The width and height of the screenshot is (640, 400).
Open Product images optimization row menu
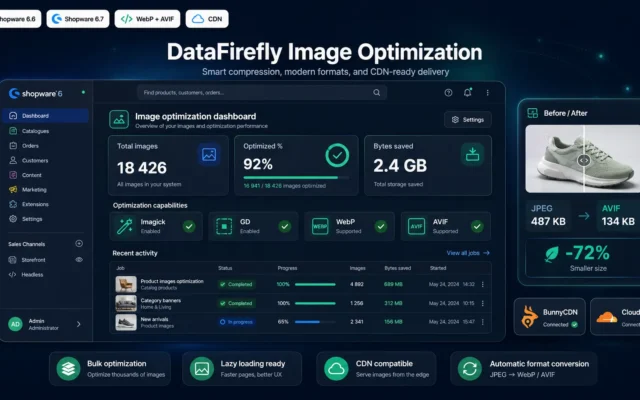483,284
